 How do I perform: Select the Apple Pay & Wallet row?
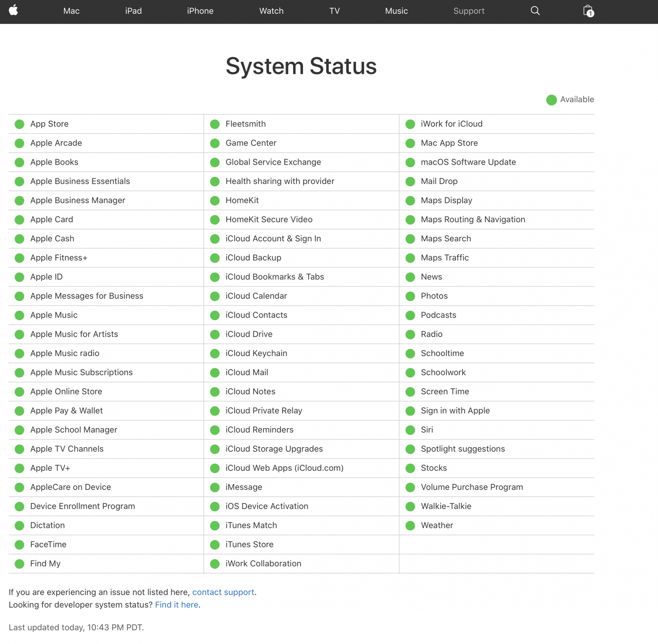tap(66, 411)
